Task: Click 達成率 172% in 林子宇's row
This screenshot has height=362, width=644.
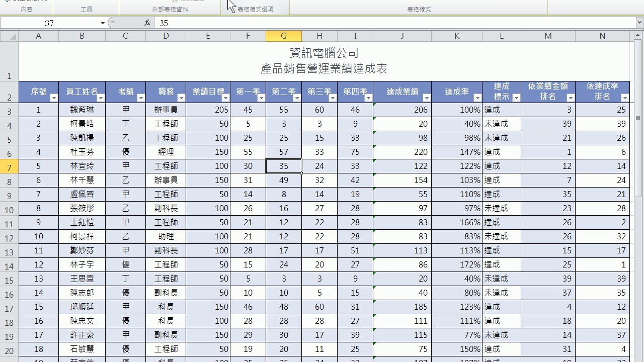Action: [456, 264]
